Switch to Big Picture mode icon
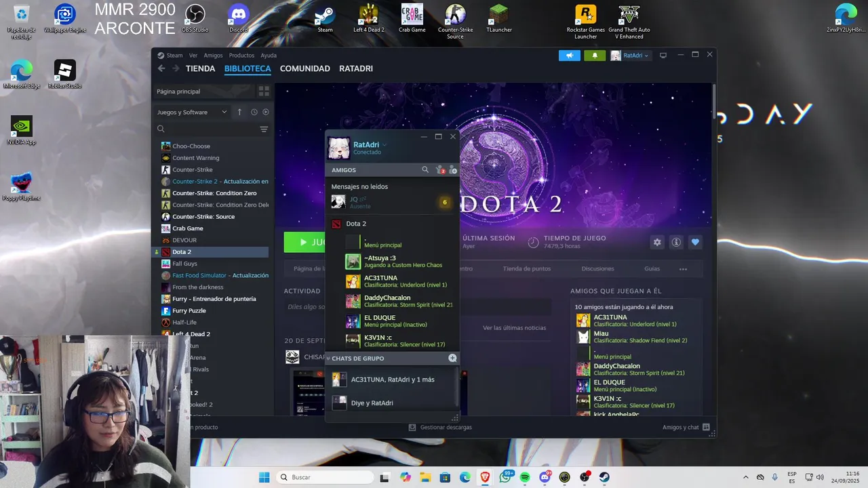The image size is (868, 488). click(x=663, y=56)
